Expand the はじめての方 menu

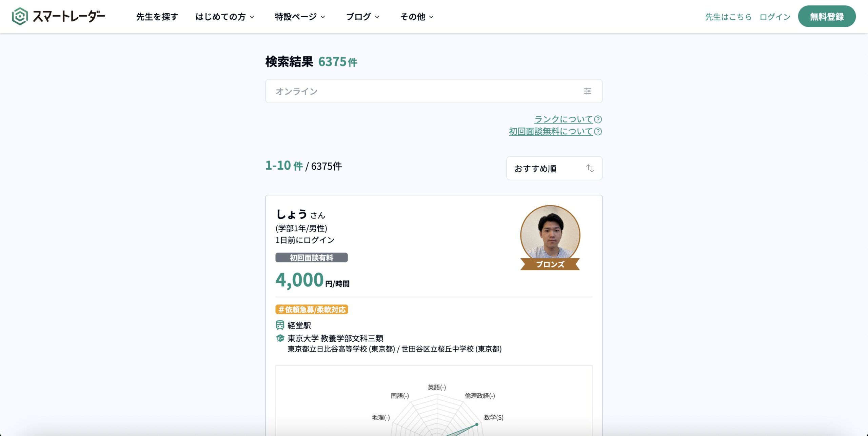224,17
